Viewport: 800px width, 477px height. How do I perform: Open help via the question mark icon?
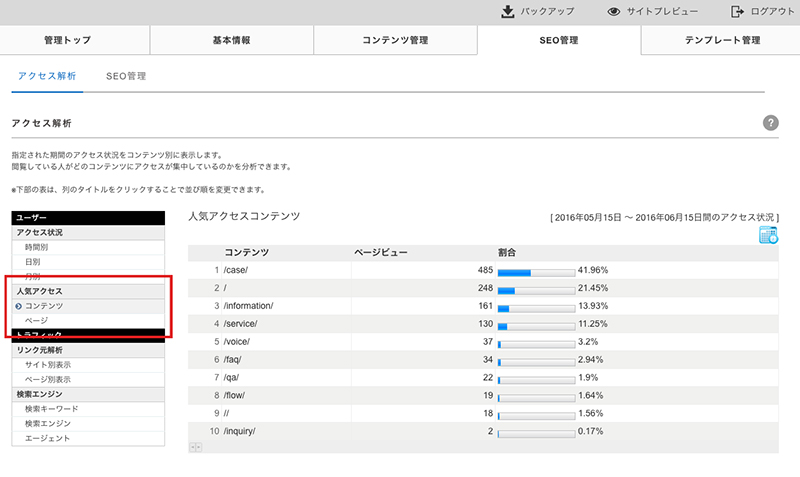[771, 122]
